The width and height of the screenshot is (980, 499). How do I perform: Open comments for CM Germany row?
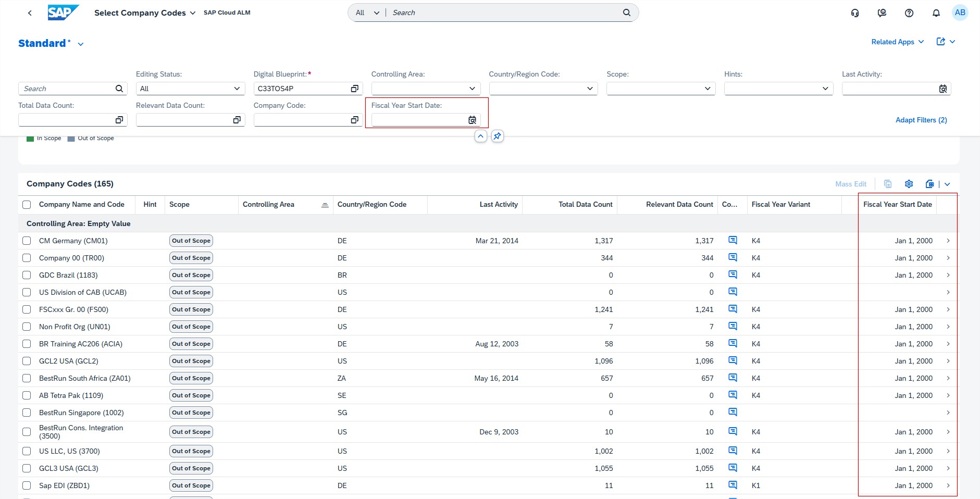(733, 241)
